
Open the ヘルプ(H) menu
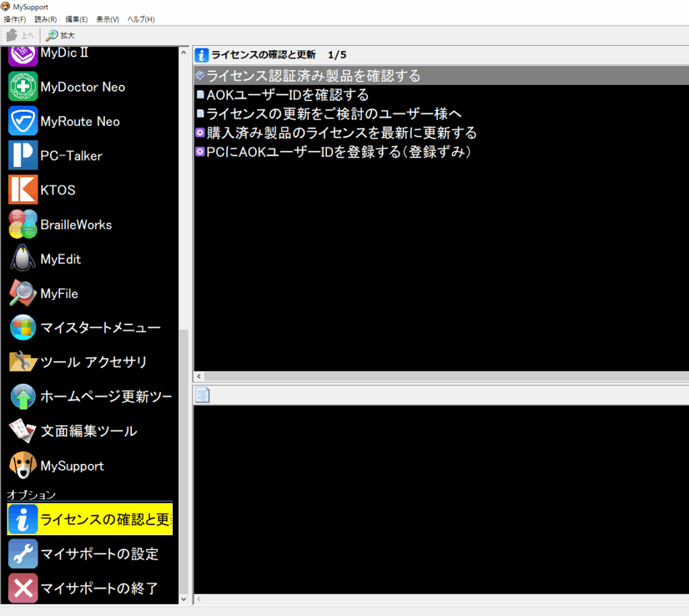click(141, 20)
